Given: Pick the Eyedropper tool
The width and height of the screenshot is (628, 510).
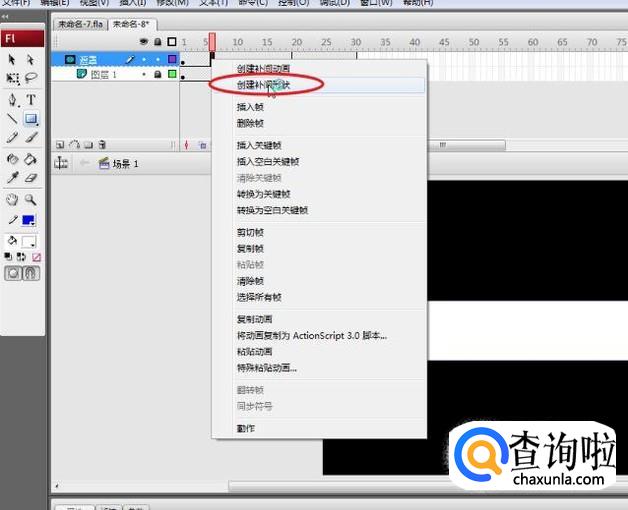Looking at the screenshot, I should coord(12,177).
